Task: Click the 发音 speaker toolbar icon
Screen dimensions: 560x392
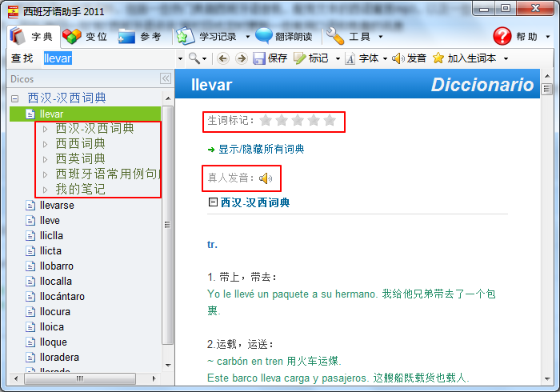Action: pos(398,58)
